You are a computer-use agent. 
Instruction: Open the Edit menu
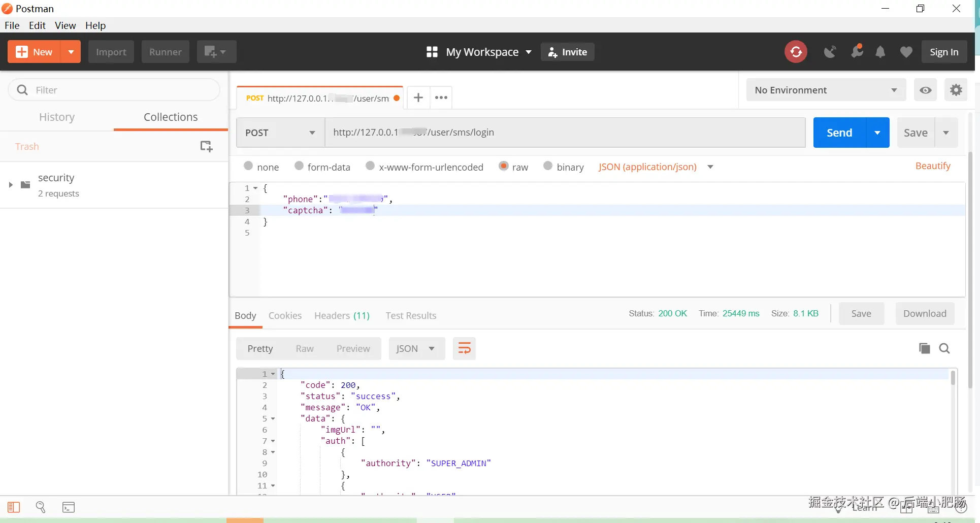tap(37, 25)
